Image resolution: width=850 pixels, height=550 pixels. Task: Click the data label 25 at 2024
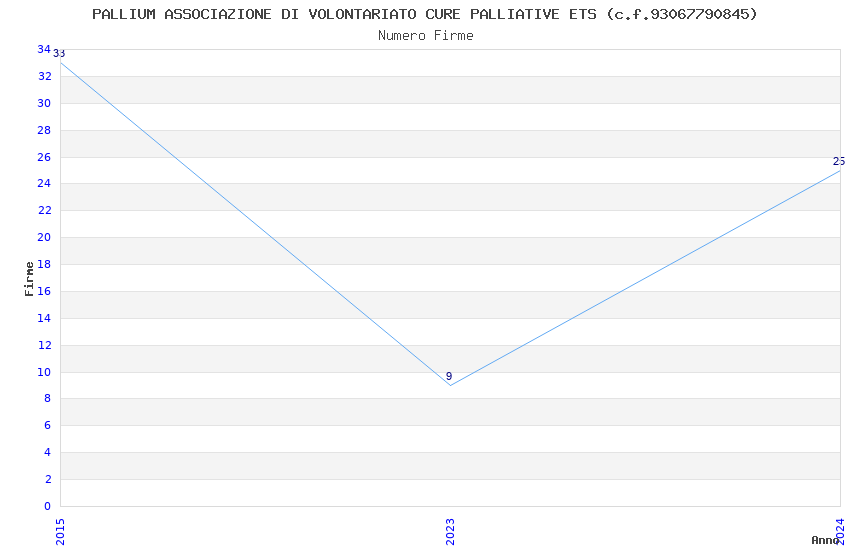coord(839,161)
